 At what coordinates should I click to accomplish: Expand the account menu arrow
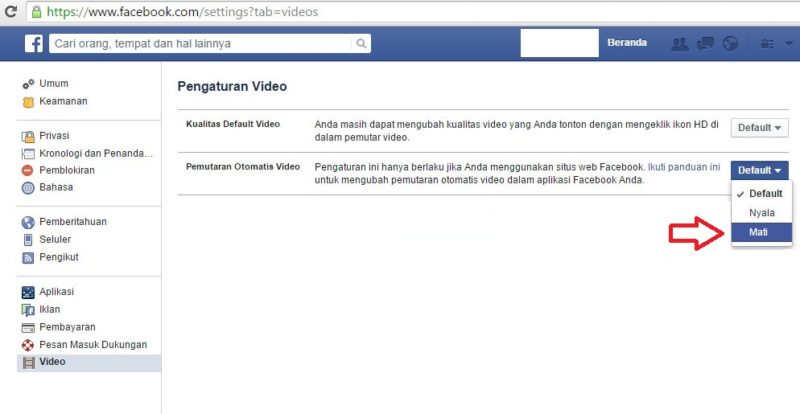coord(789,44)
